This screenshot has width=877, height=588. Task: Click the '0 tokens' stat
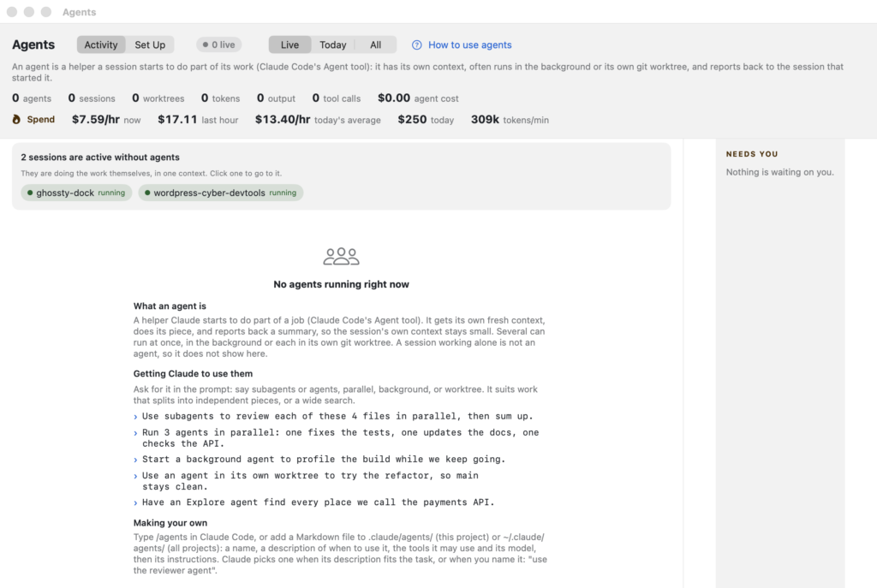point(220,98)
